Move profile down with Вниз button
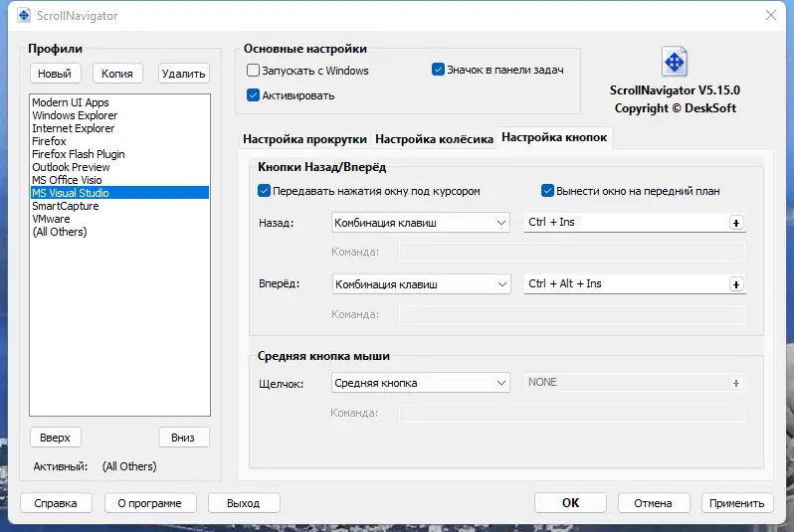 coord(183,438)
